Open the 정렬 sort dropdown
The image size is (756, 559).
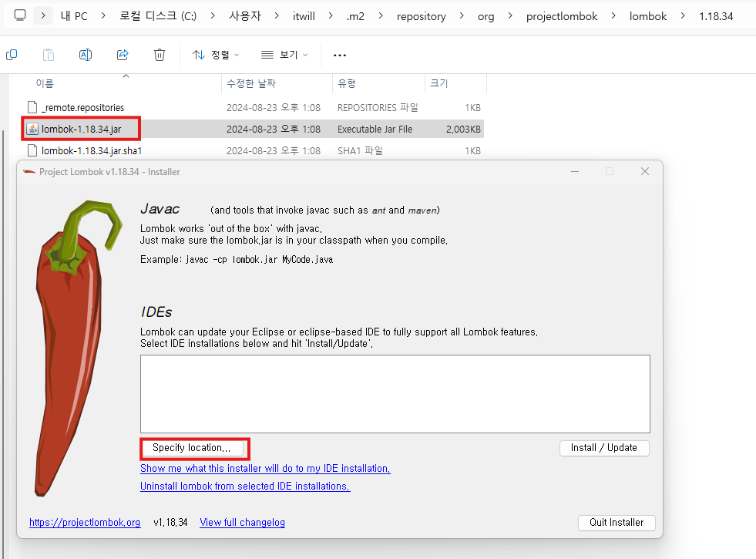[x=216, y=55]
